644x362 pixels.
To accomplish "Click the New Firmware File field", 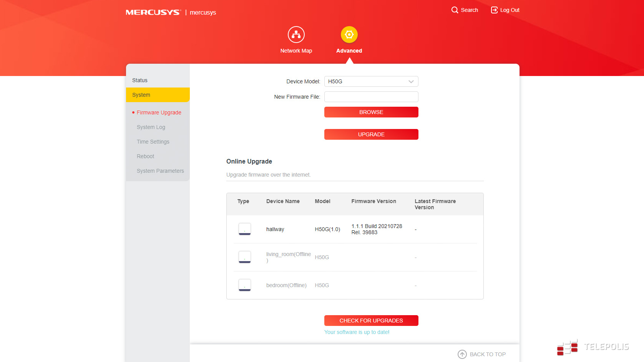I will coord(371,97).
